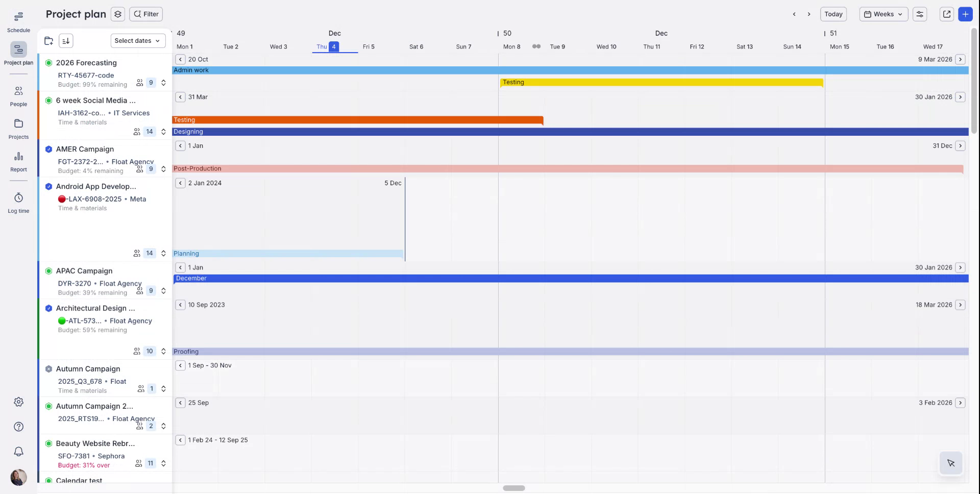Toggle the layers view icon beside Project plan

[x=118, y=14]
